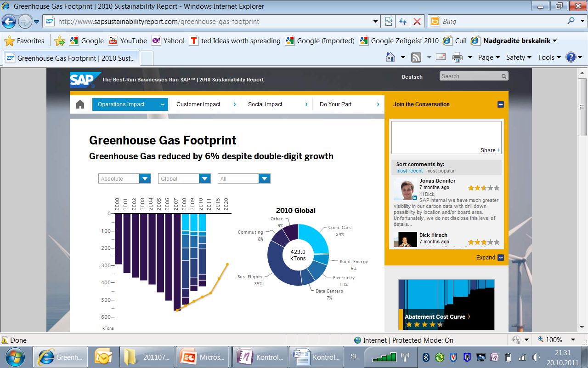Click the RSS Feeds icon
588x368 pixels.
click(x=416, y=57)
